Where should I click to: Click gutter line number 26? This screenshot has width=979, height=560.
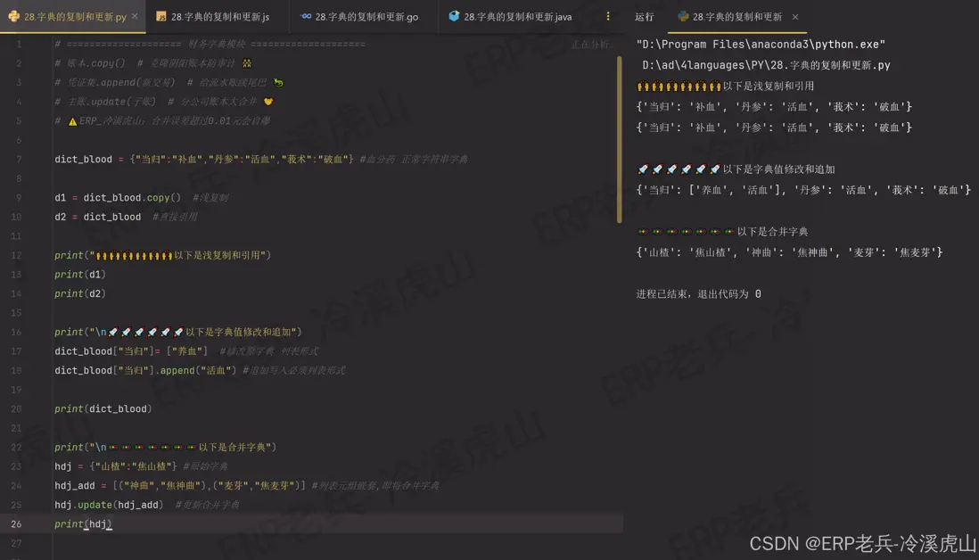[x=16, y=524]
